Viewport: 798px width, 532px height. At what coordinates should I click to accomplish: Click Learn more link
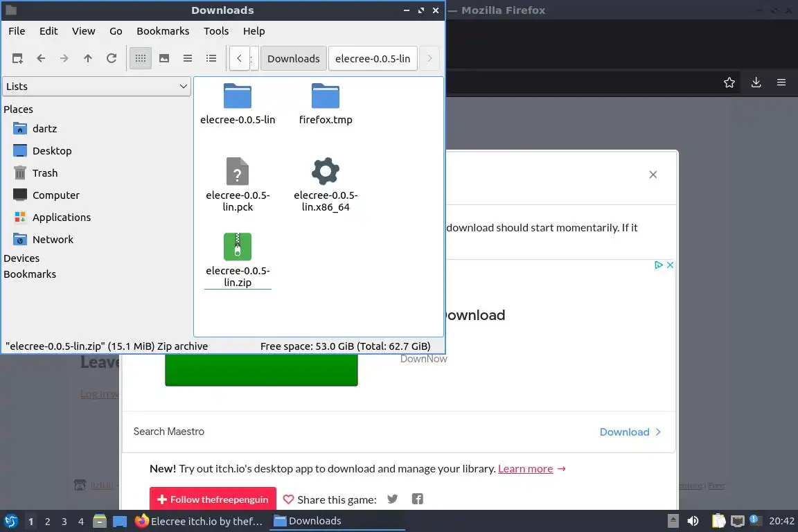525,468
